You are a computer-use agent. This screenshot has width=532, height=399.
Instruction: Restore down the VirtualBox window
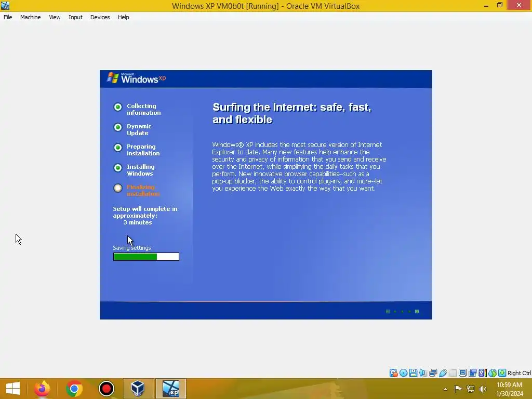coord(500,5)
